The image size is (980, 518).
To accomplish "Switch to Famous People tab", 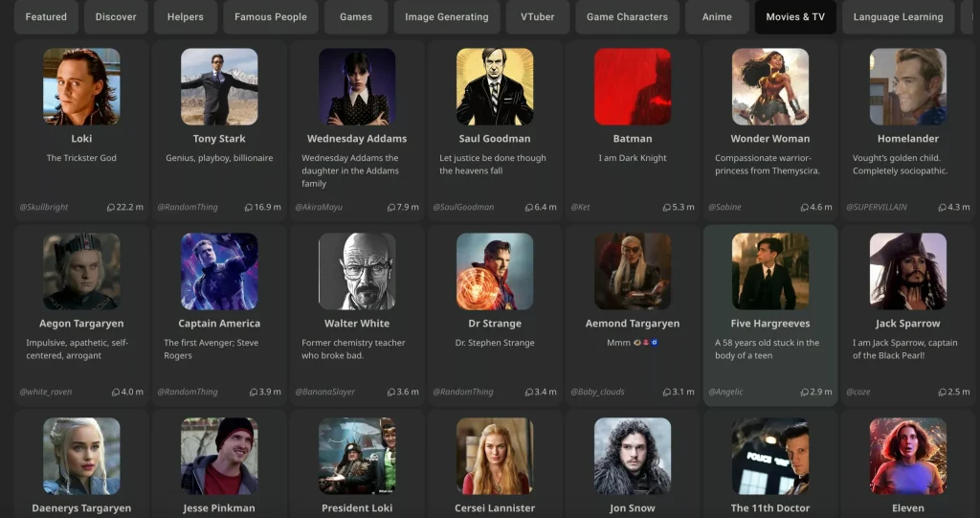I will click(271, 17).
